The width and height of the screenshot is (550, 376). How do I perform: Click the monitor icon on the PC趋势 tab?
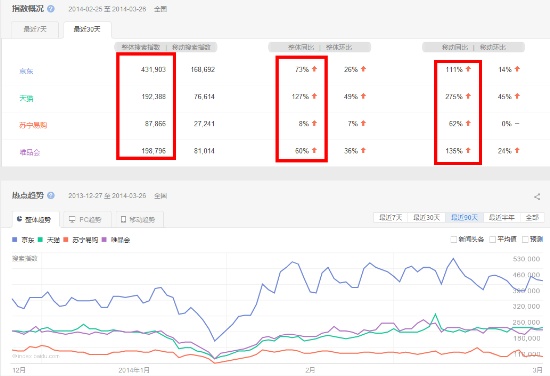click(72, 220)
